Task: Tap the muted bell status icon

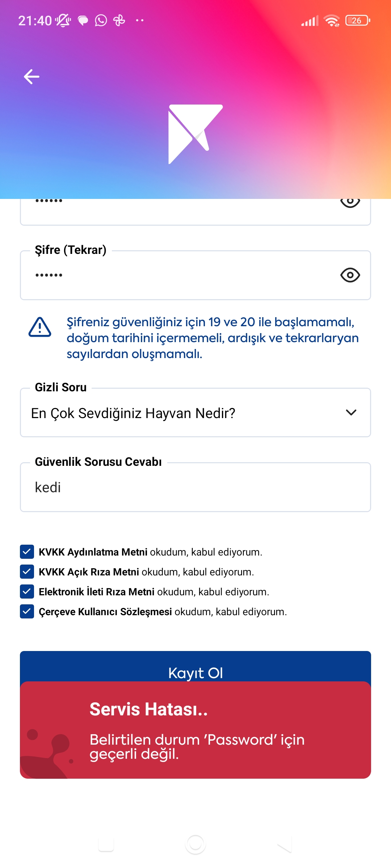Action: point(63,21)
